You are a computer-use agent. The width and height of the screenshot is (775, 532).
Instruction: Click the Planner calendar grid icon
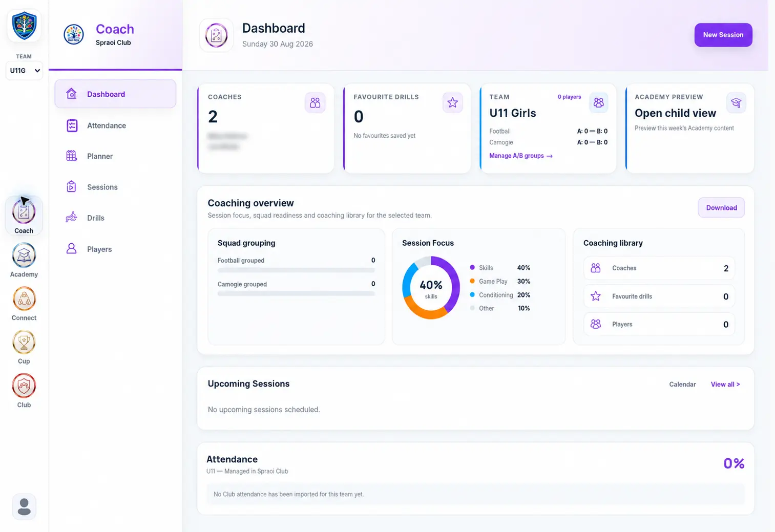coord(72,156)
